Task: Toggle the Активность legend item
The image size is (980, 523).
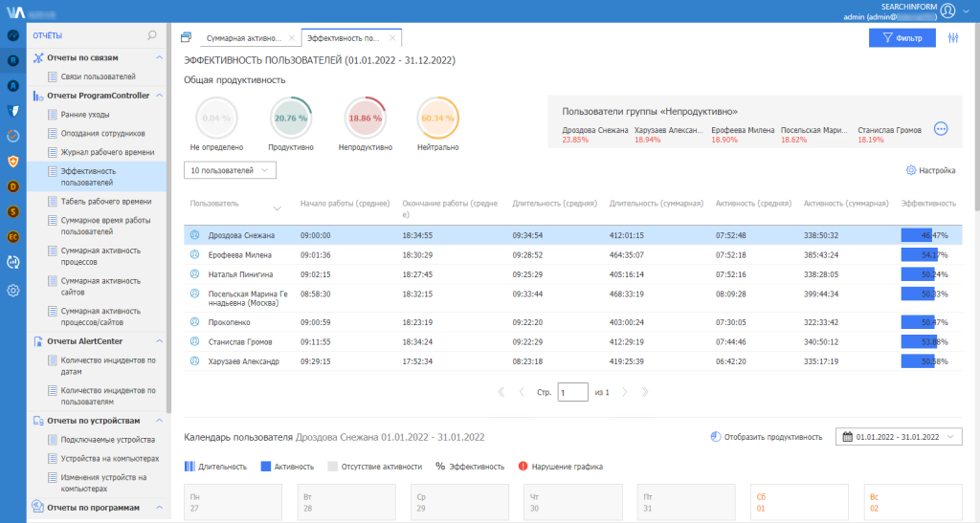Action: [287, 467]
